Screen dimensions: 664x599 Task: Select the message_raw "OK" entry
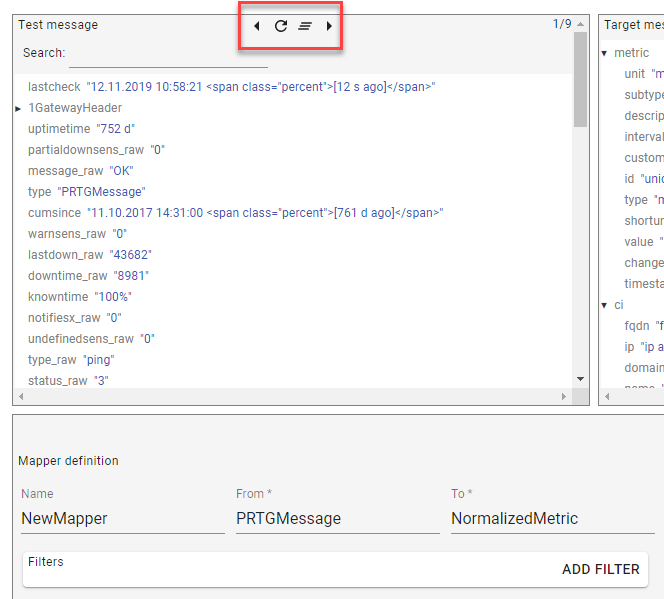[80, 171]
